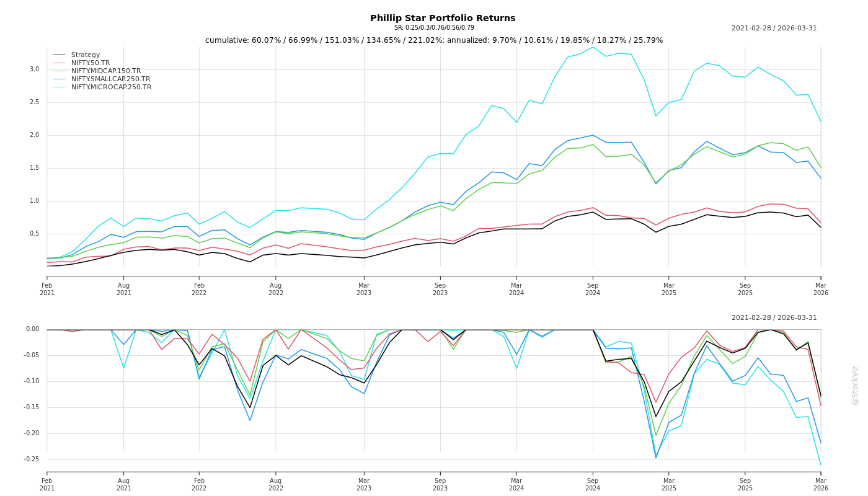Select the Strategy legend entry
868x496 pixels.
point(86,55)
